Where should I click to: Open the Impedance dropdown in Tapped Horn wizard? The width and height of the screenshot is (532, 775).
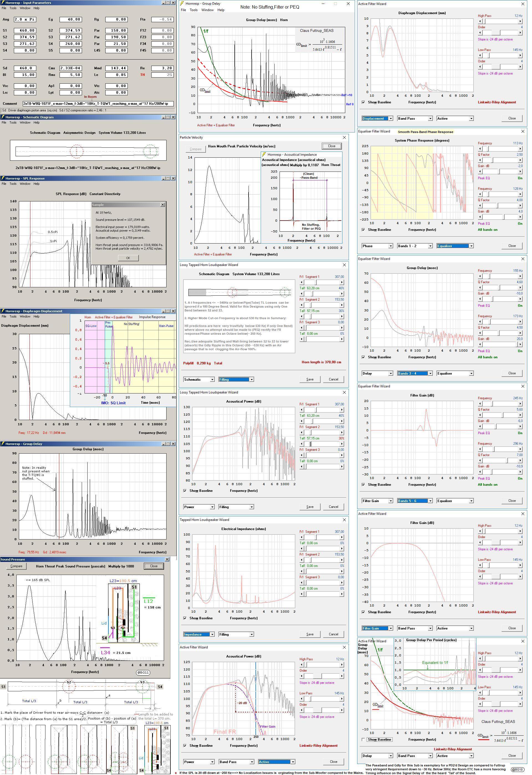click(x=199, y=634)
